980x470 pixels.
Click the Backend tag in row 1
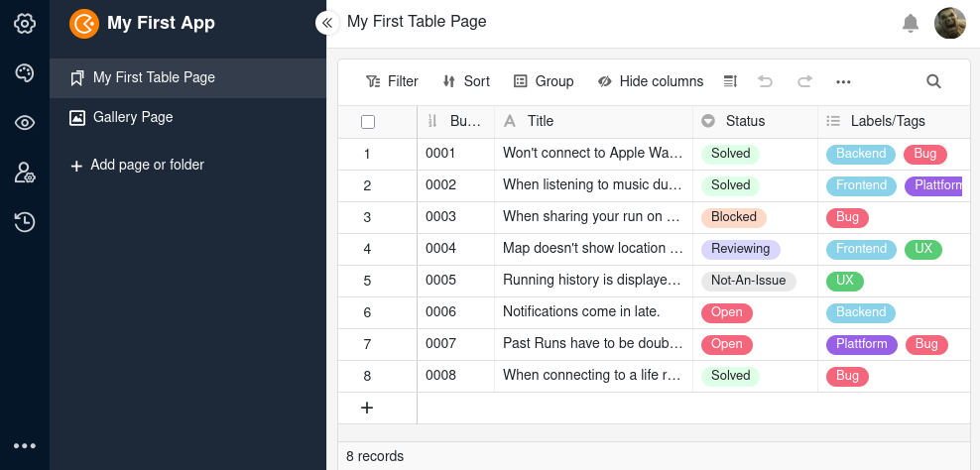coord(861,154)
